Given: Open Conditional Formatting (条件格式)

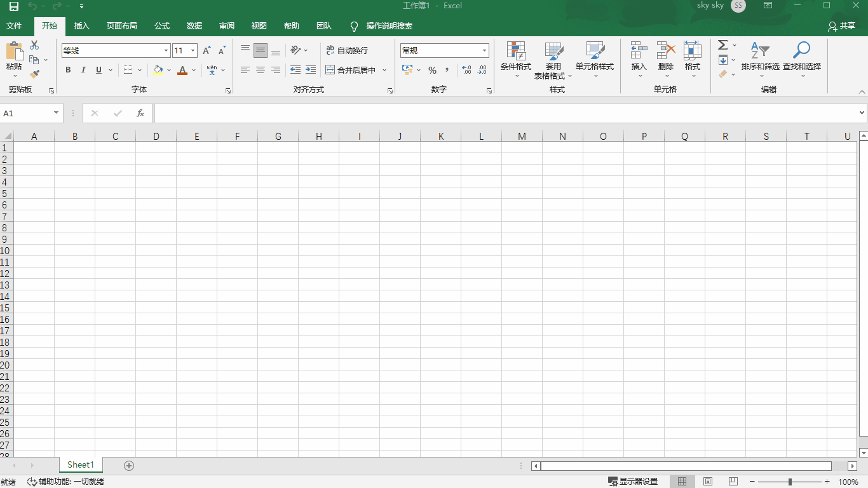Looking at the screenshot, I should [515, 57].
